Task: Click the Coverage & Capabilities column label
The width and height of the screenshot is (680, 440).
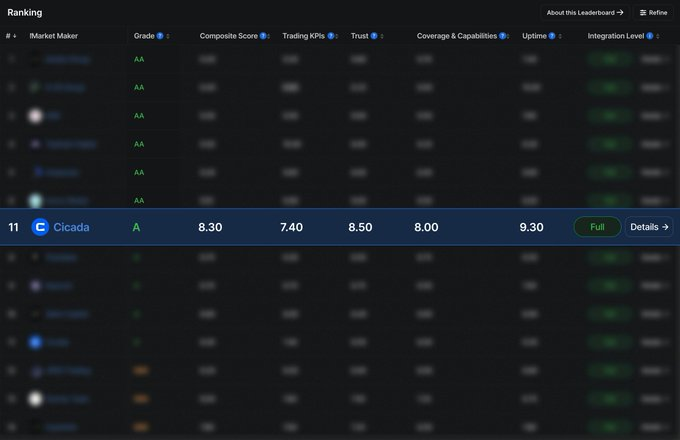Action: [x=457, y=36]
